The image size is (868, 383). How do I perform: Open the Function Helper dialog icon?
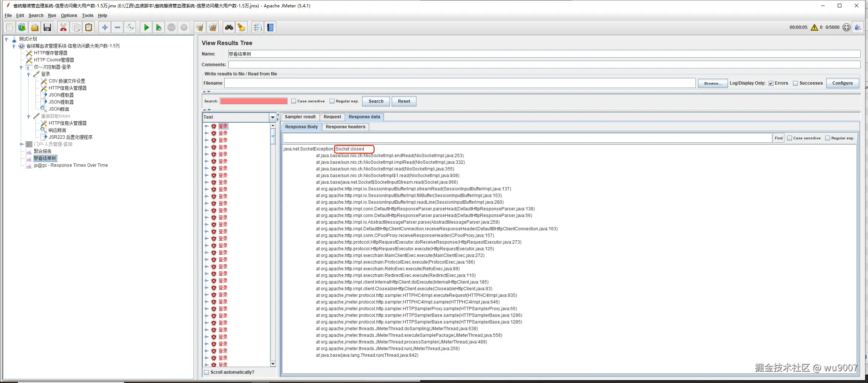pyautogui.click(x=258, y=27)
